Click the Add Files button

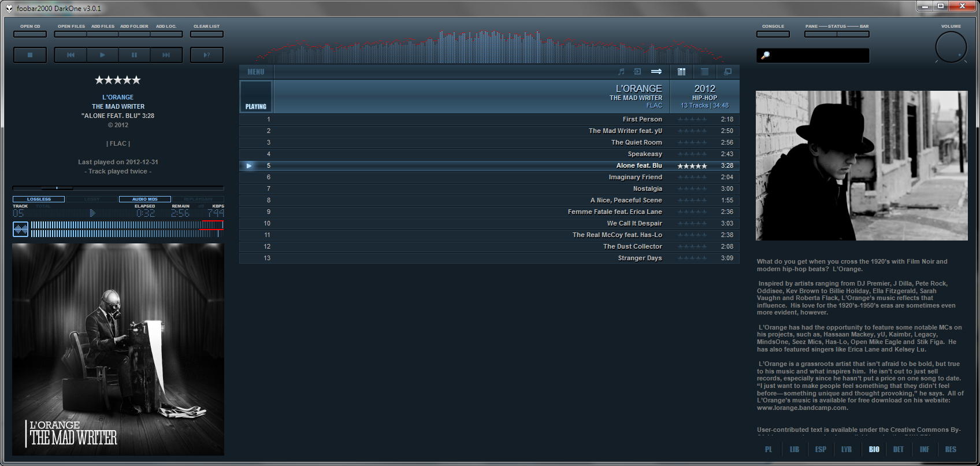102,34
